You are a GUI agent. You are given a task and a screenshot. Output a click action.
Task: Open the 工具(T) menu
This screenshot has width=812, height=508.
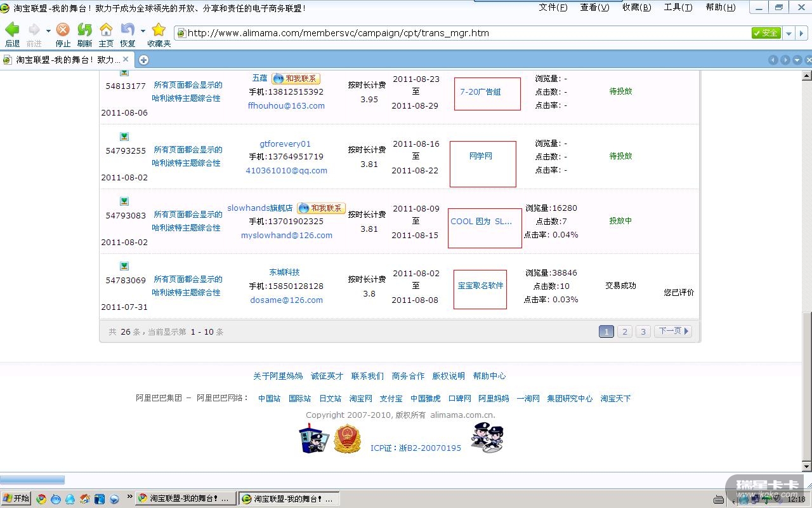click(x=678, y=8)
